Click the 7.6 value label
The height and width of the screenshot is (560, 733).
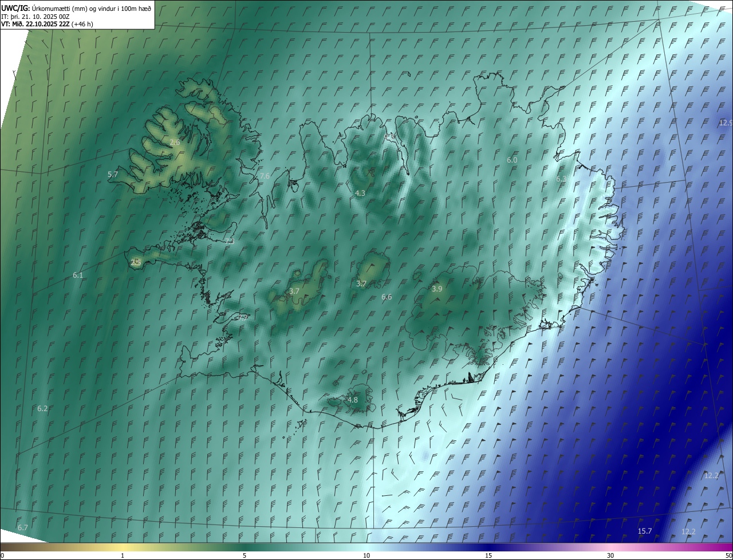265,176
